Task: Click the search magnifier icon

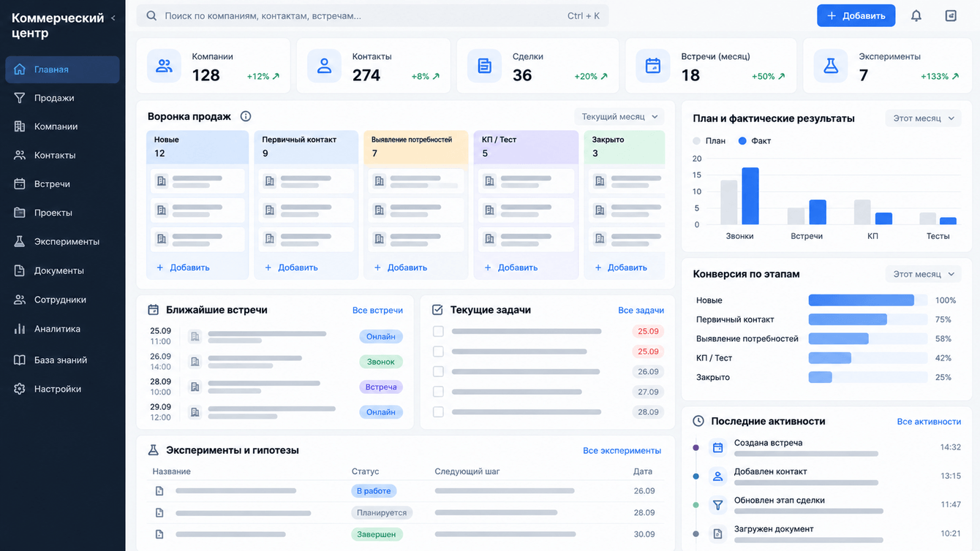Action: click(x=151, y=15)
